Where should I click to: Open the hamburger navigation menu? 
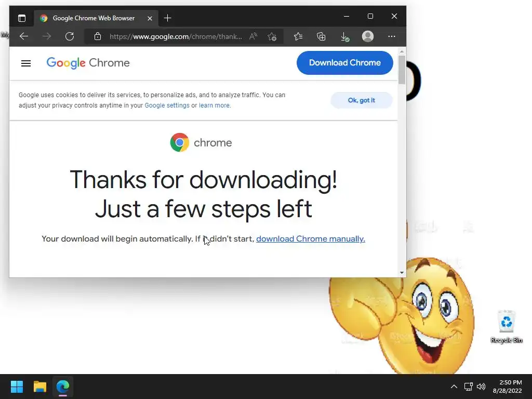click(x=26, y=63)
